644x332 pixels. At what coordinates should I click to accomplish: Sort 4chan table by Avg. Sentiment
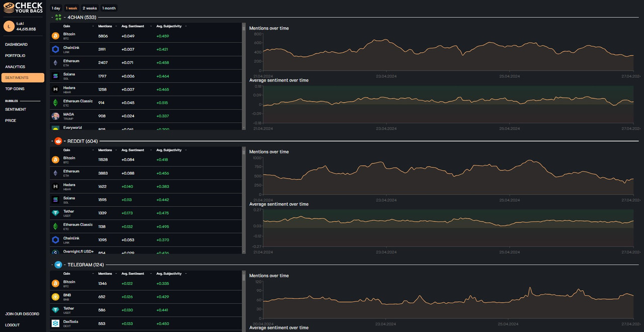[133, 26]
